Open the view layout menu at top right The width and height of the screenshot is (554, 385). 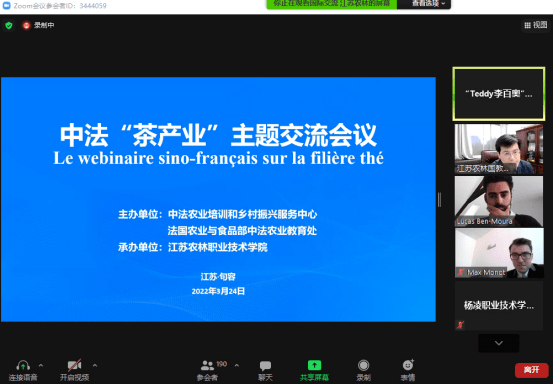[536, 25]
